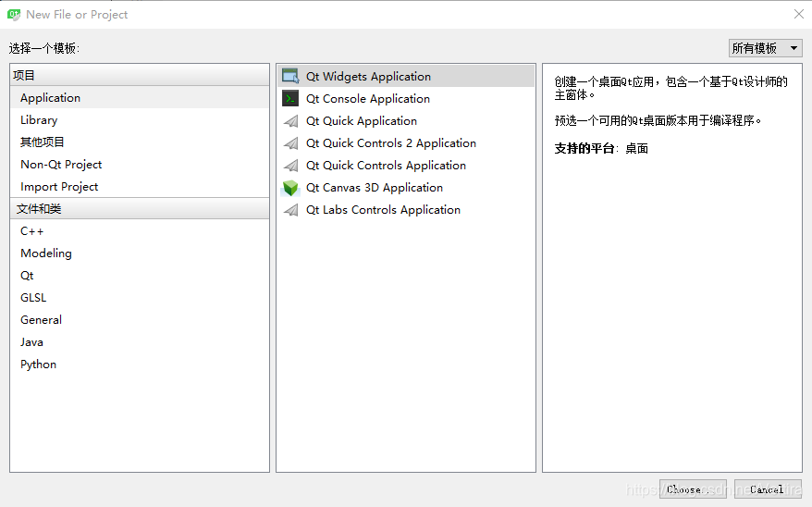Select the Non-Qt Project category
The height and width of the screenshot is (507, 812).
(x=140, y=164)
